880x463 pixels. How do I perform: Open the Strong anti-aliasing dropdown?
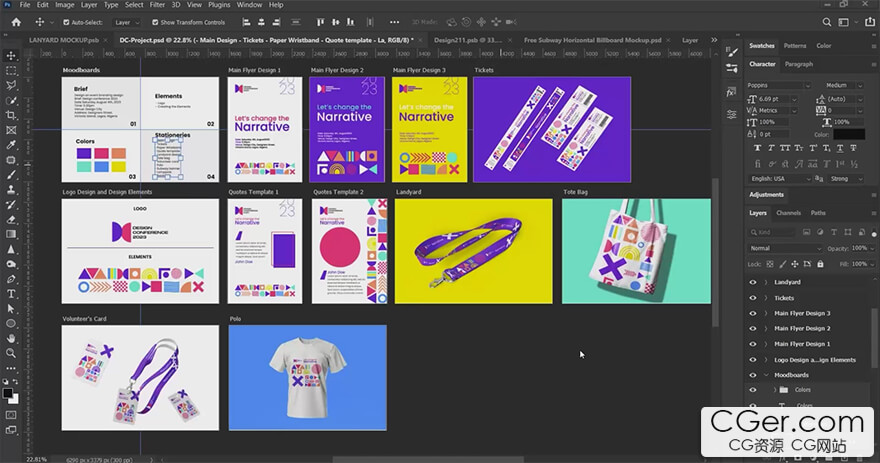click(845, 178)
